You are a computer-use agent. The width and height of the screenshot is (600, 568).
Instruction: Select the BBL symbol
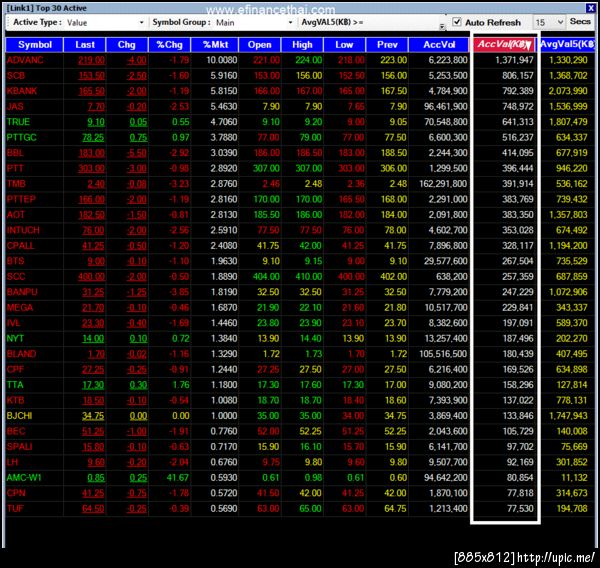pyautogui.click(x=15, y=153)
